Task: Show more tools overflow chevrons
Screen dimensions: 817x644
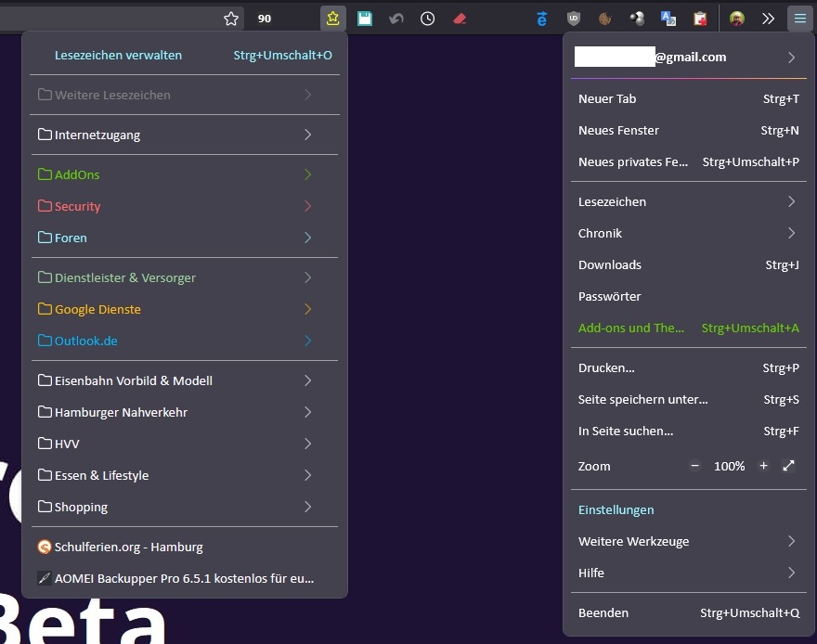Action: tap(768, 19)
